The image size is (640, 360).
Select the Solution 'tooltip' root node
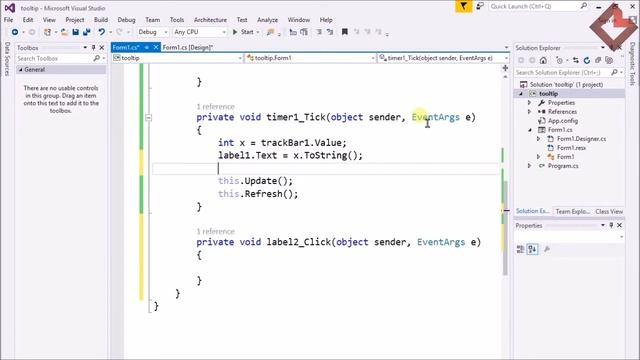(566, 84)
